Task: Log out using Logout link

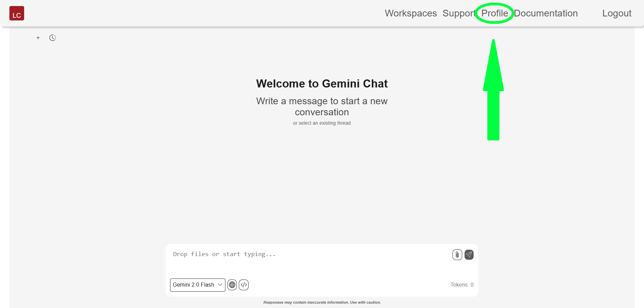Action: 617,13
